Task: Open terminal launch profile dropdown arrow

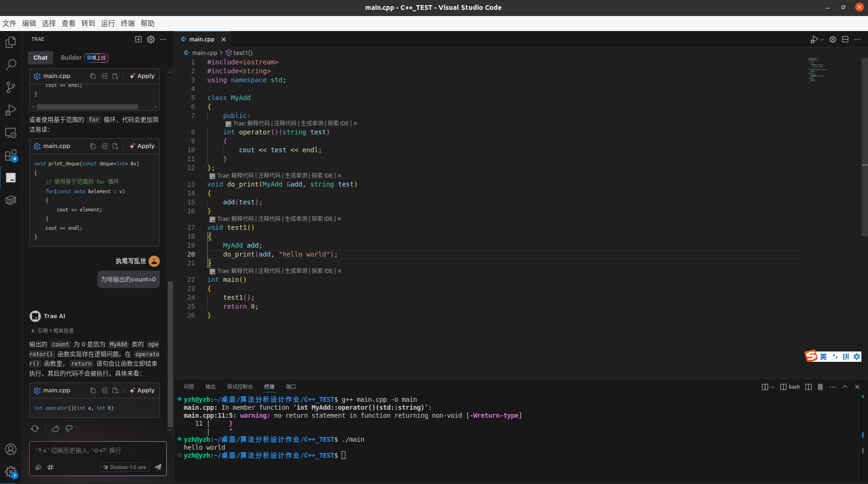Action: 772,387
